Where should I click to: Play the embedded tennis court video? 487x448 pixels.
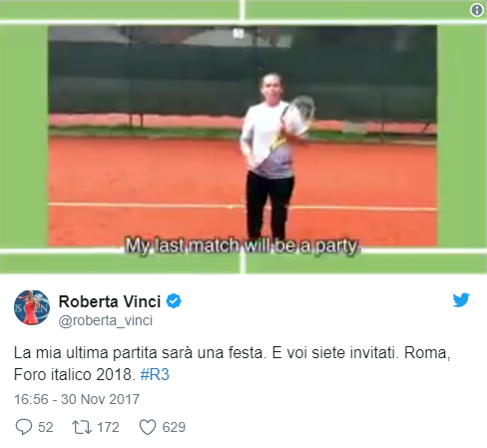coord(243,136)
